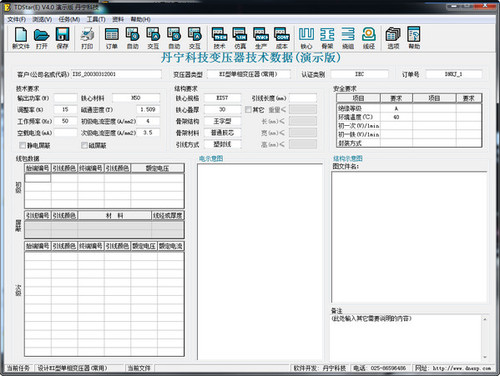This screenshot has height=376, width=500.
Task: Open the 技术 technical data icon
Action: [x=219, y=38]
